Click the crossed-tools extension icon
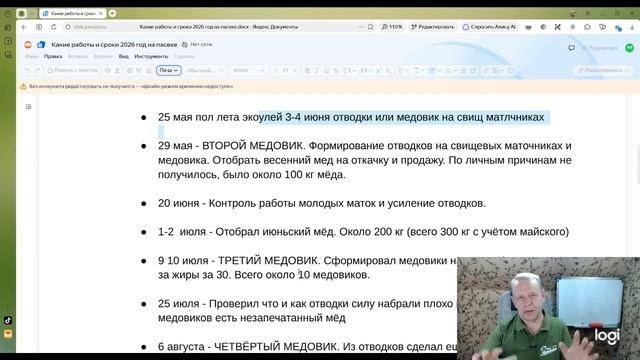The height and width of the screenshot is (360, 640). click(558, 27)
